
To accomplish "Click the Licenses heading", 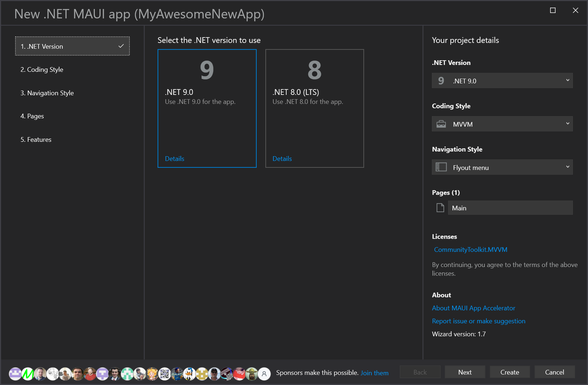I will click(445, 237).
